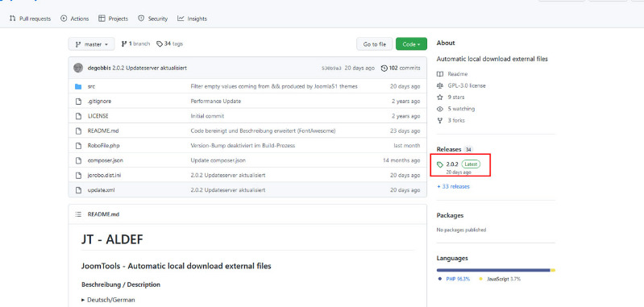Click the fork icon beside 3 forks

click(x=440, y=120)
